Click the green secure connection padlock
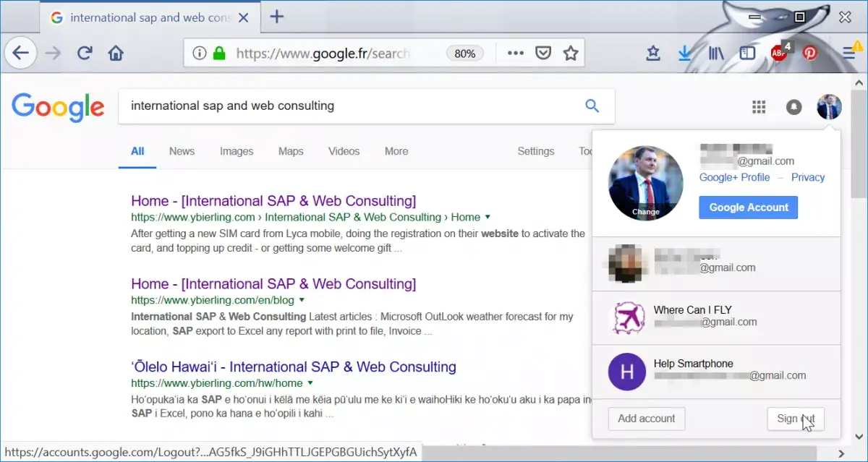The image size is (868, 462). pyautogui.click(x=219, y=53)
